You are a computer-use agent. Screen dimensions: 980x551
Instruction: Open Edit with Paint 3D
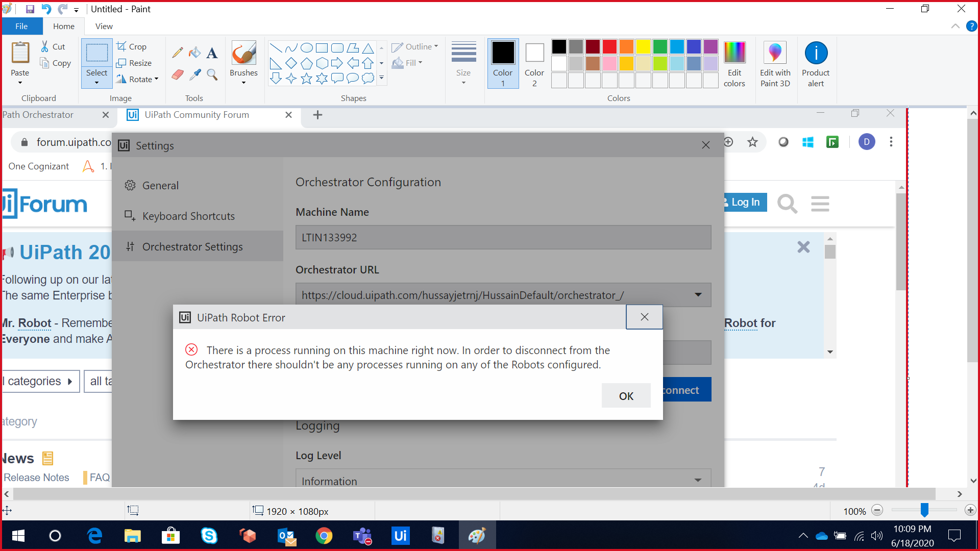774,53
